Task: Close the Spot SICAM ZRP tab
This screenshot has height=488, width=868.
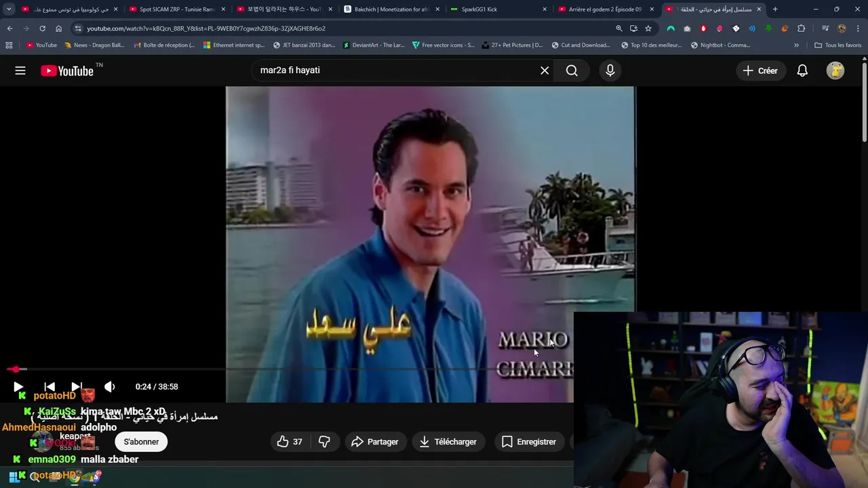Action: [x=223, y=9]
